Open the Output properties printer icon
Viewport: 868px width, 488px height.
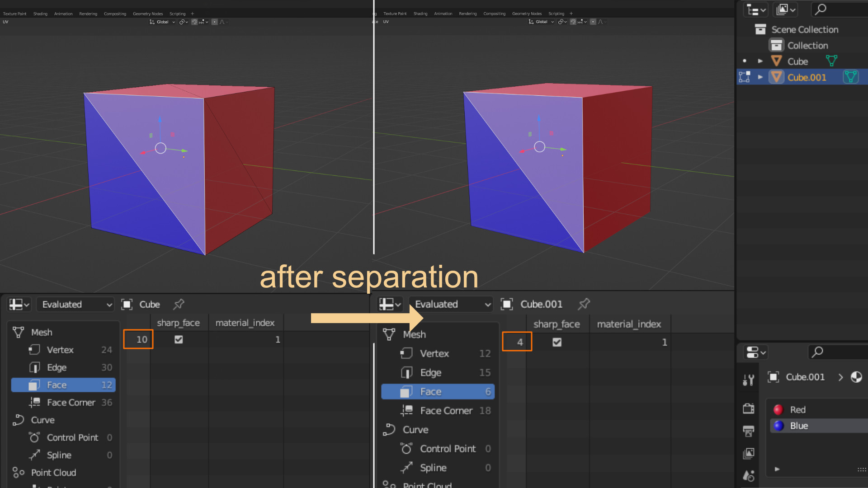[x=749, y=431]
